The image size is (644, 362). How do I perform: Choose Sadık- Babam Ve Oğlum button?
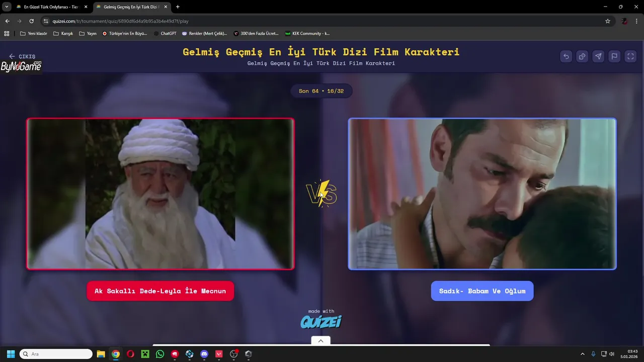[482, 291]
